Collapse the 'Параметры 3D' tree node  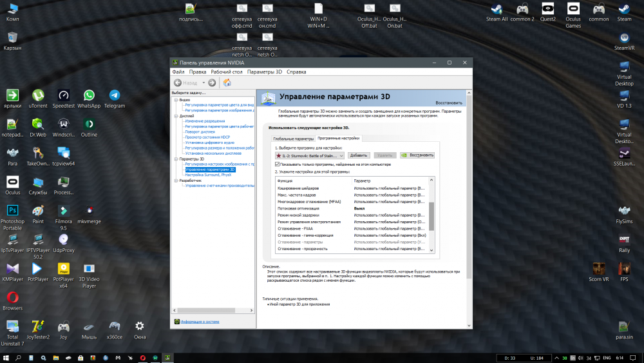click(176, 159)
